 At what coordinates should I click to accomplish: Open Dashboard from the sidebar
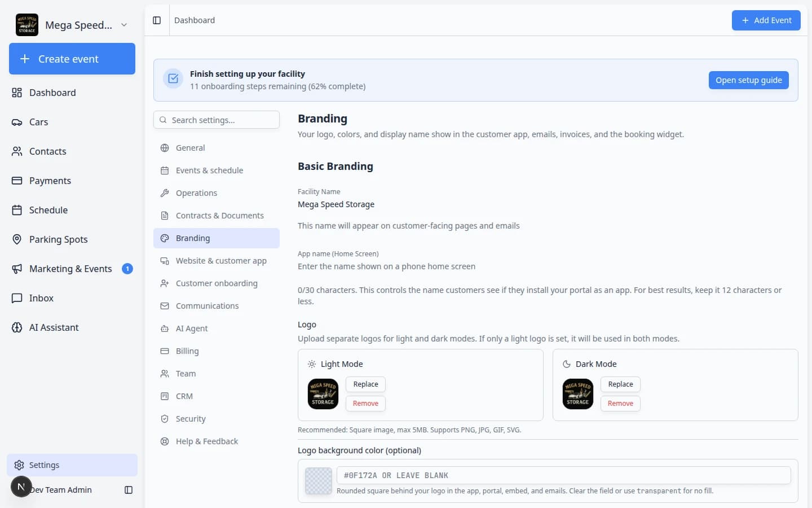(72, 93)
